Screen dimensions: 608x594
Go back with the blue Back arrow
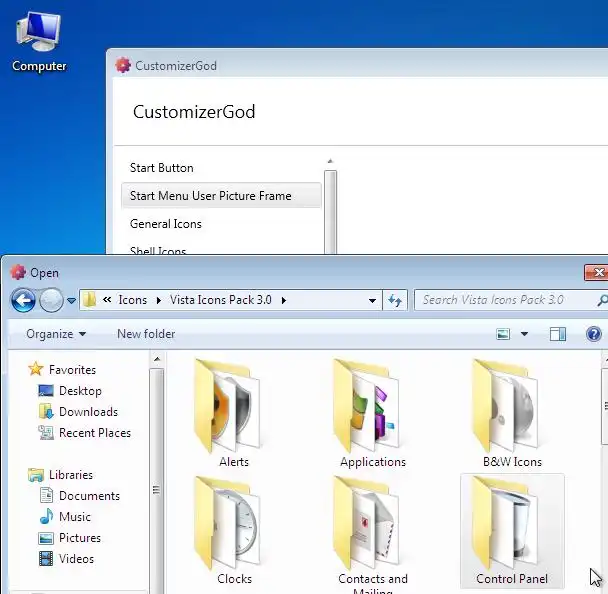(23, 300)
